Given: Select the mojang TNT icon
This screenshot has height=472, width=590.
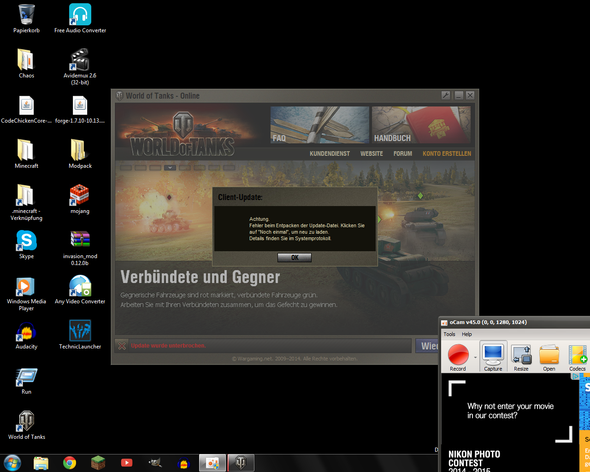Looking at the screenshot, I should pos(80,199).
